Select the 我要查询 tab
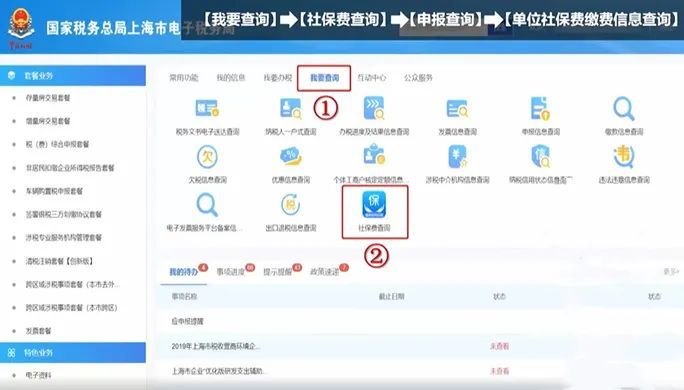Screen dimensions: 684x390 324,78
